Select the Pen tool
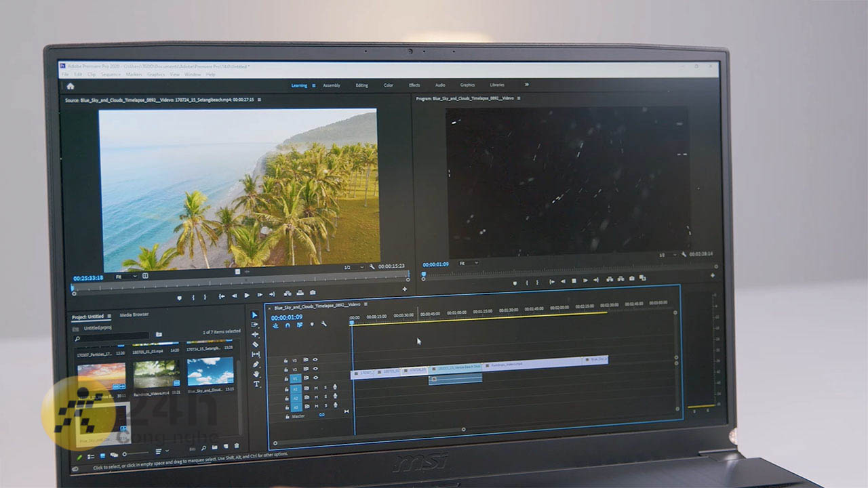868x488 pixels. coord(256,365)
